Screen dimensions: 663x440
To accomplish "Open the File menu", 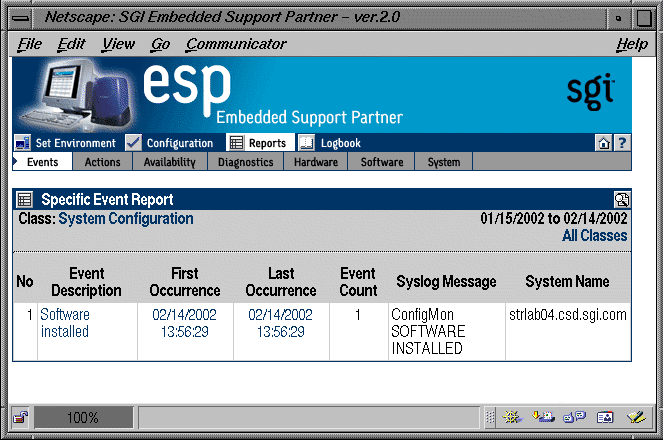I will tap(30, 44).
